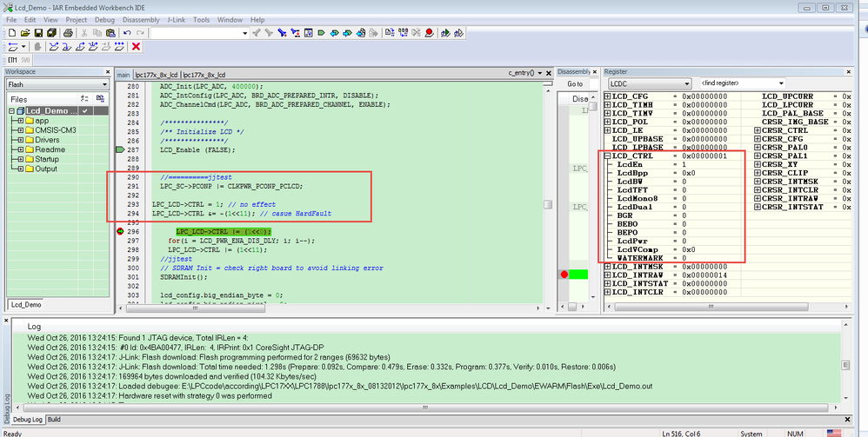Screen dimensions: 868x437
Task: Expand the Drivers folder
Action: tap(21, 140)
